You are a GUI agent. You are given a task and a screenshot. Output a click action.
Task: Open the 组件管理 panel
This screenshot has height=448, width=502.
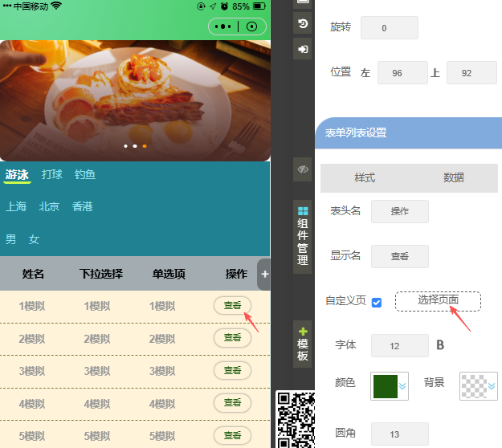tap(303, 236)
